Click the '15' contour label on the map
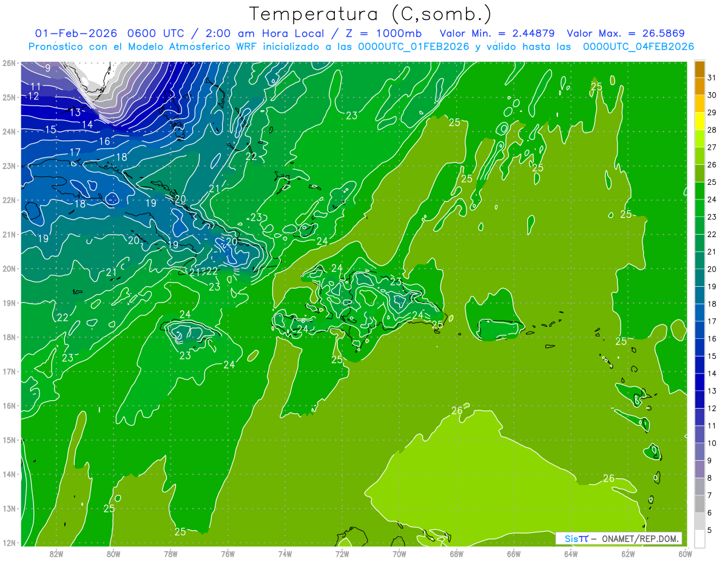Viewport: 728px width, 562px height. [50, 130]
